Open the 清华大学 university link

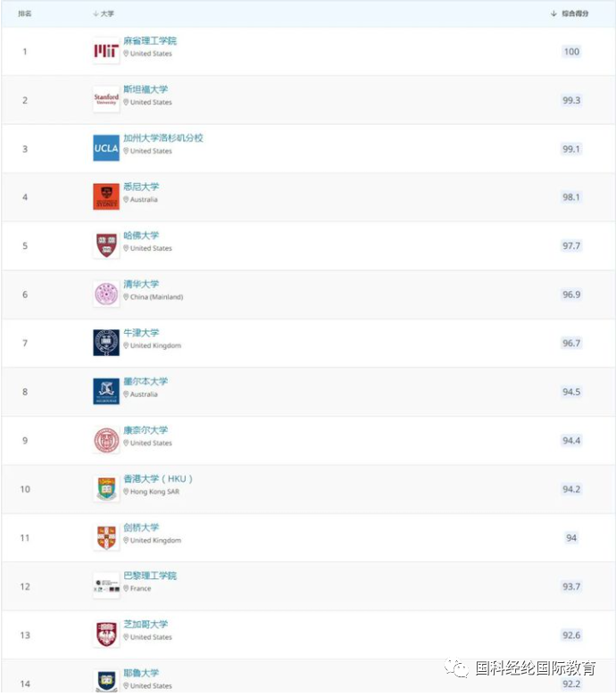(x=141, y=284)
